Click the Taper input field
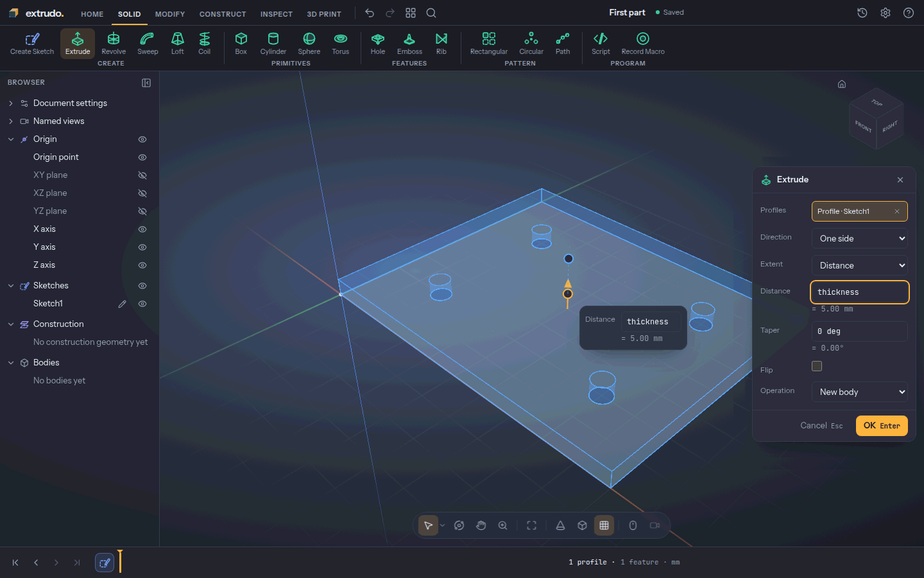 tap(860, 331)
